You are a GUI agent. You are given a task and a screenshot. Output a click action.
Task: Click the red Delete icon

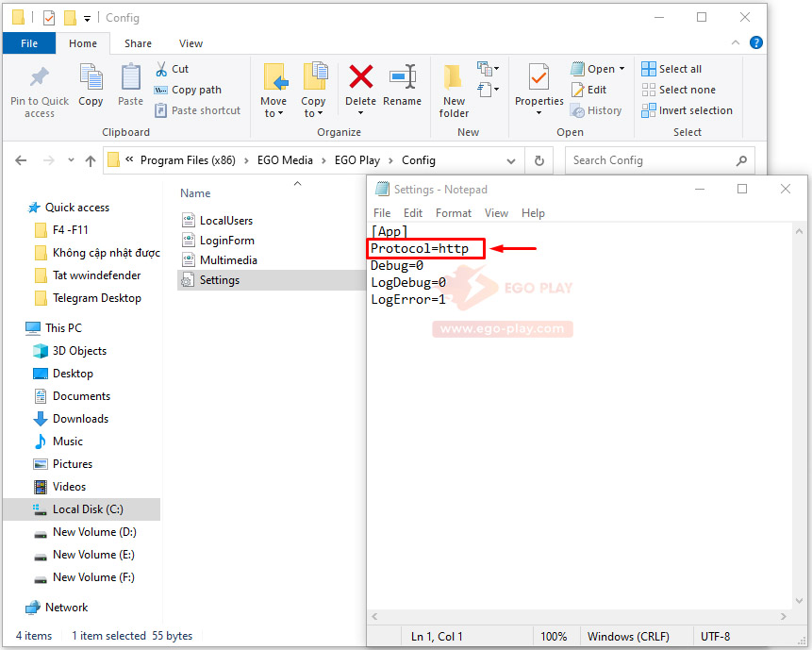pos(361,76)
